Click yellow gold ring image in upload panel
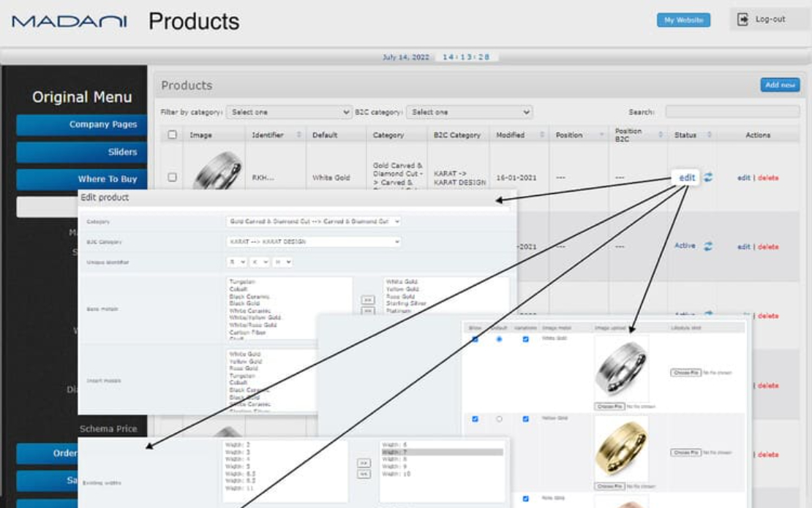This screenshot has height=508, width=812. [621, 448]
